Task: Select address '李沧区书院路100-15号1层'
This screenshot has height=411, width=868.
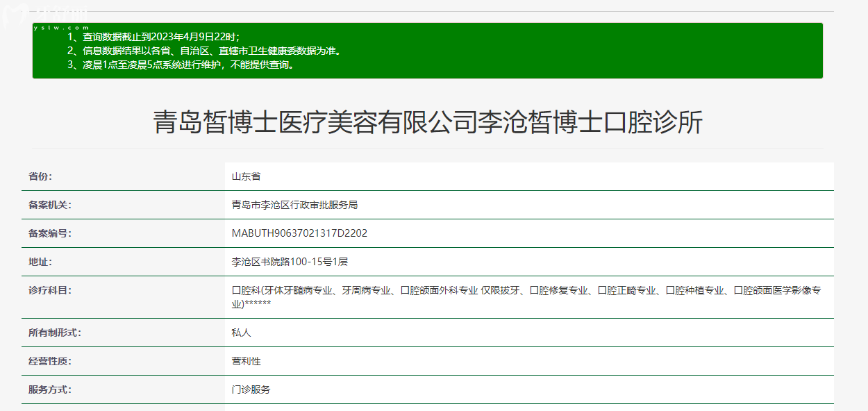Action: coord(289,262)
